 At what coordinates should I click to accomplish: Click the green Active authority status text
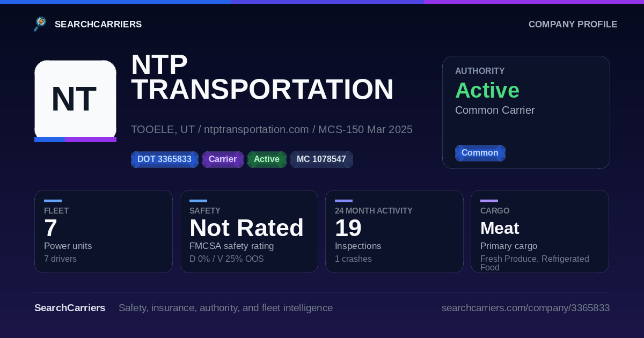[x=487, y=90]
